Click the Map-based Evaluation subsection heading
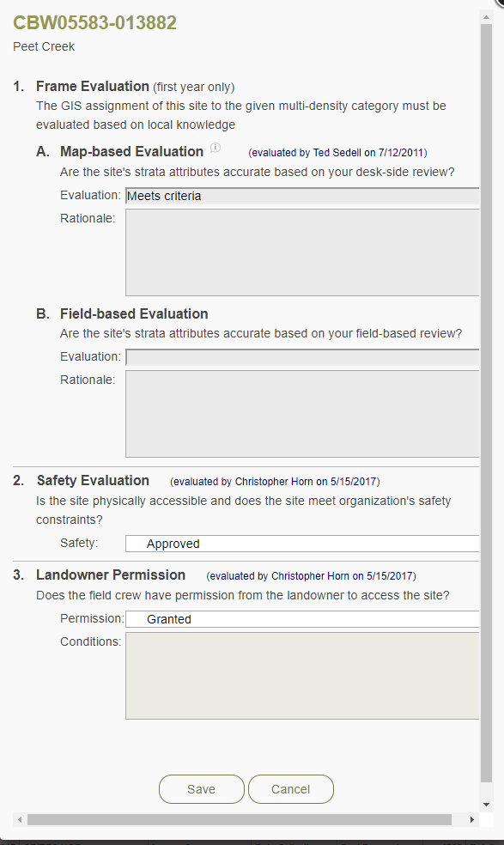504x845 pixels. (131, 151)
